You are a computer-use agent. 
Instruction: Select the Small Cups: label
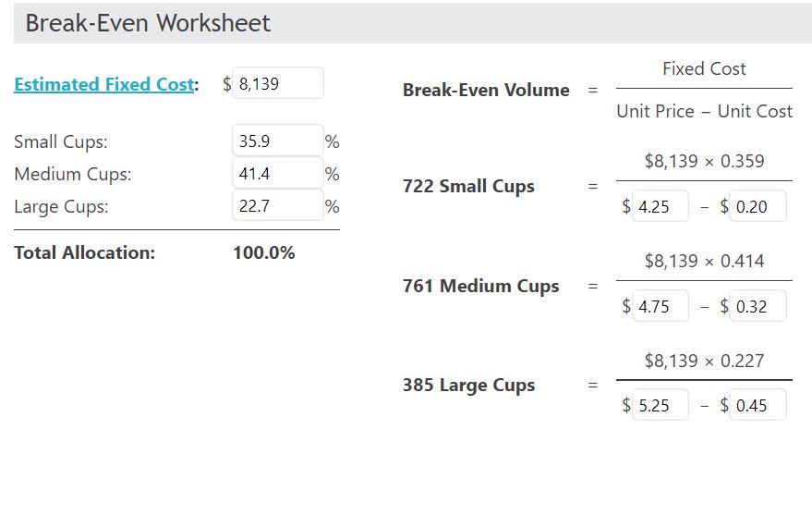coord(61,141)
